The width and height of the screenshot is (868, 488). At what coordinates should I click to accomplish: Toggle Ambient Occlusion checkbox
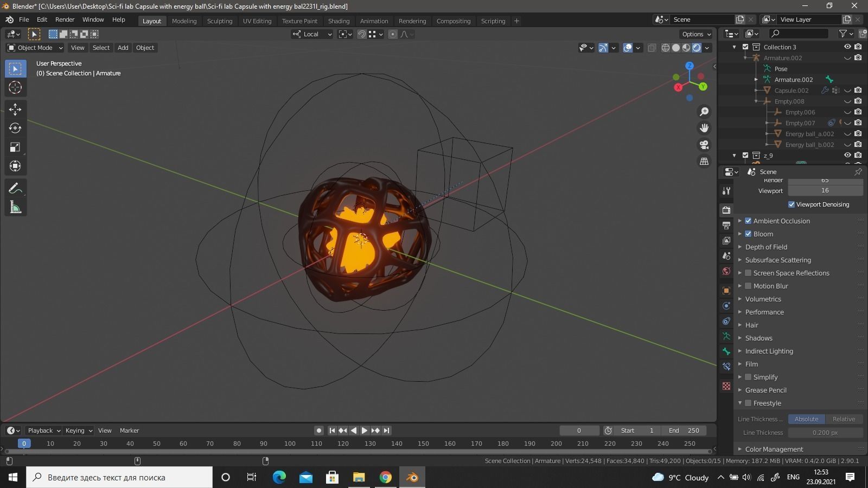pyautogui.click(x=748, y=221)
